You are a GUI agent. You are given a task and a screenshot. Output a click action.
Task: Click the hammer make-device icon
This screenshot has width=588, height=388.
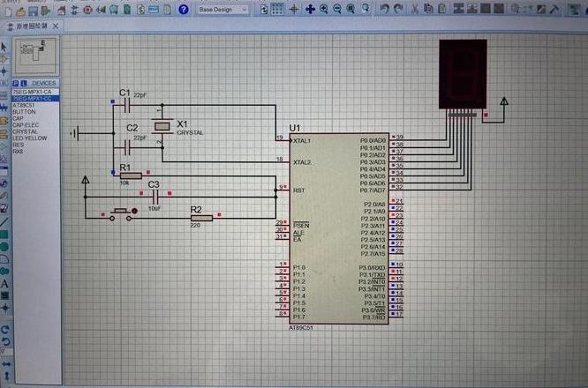point(554,9)
